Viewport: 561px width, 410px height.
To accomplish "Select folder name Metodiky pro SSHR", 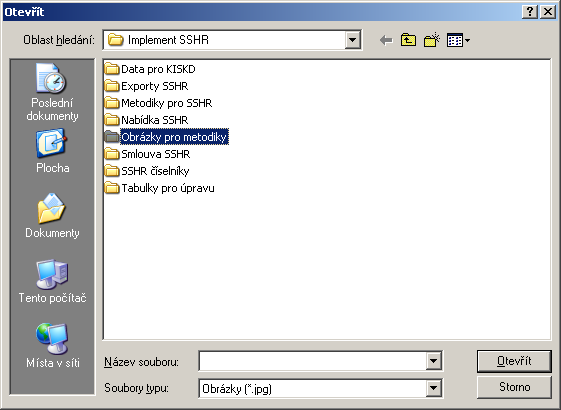I will pyautogui.click(x=167, y=103).
